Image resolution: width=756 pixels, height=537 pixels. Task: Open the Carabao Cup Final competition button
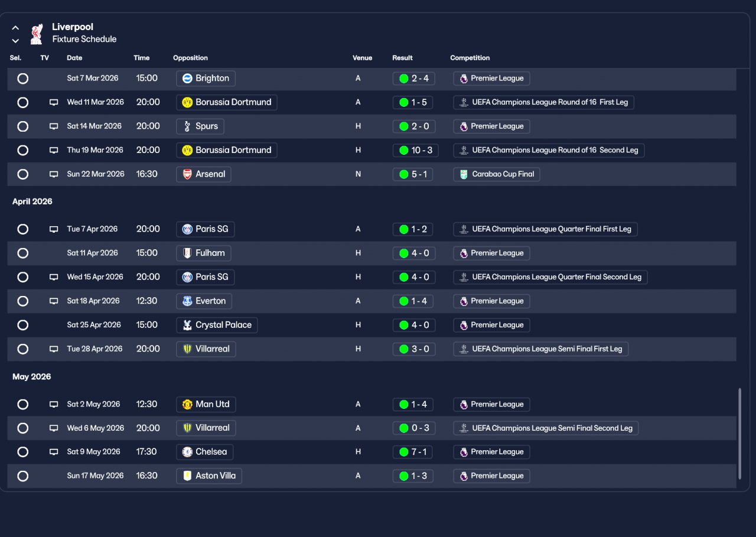pos(497,174)
